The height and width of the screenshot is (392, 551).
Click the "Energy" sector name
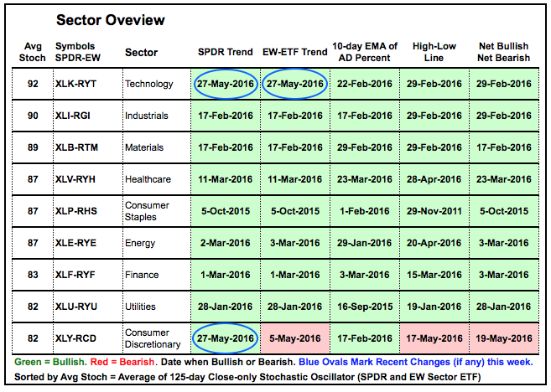click(x=140, y=243)
